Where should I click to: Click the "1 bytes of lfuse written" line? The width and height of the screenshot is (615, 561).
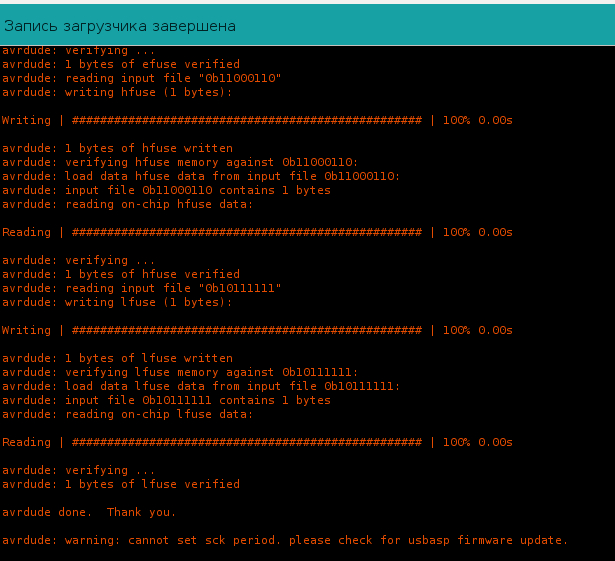point(117,358)
